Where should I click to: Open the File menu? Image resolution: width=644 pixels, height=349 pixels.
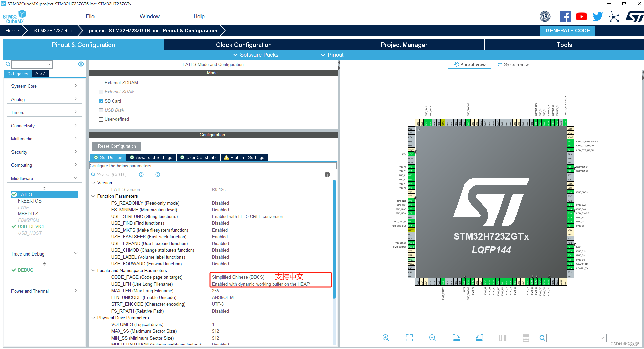90,16
